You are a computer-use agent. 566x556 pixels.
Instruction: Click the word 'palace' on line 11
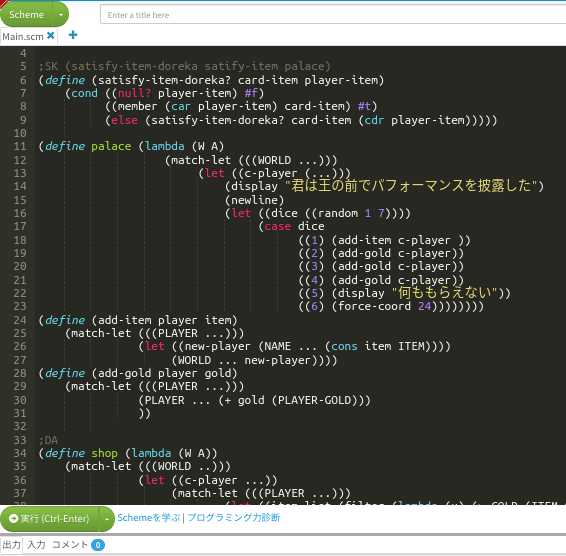111,146
